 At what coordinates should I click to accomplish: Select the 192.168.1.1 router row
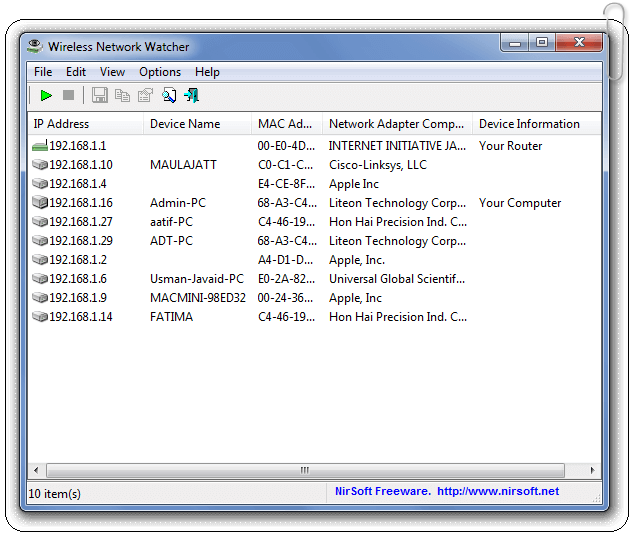coord(315,146)
